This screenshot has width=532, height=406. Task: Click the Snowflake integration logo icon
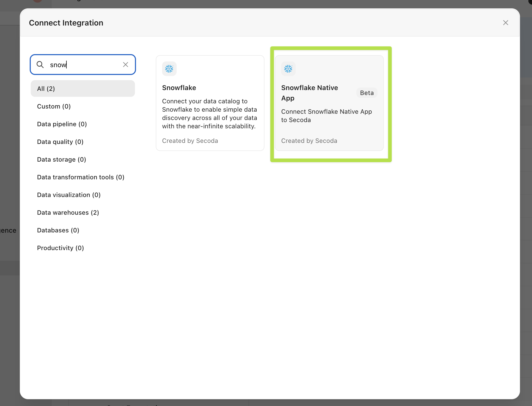point(169,69)
